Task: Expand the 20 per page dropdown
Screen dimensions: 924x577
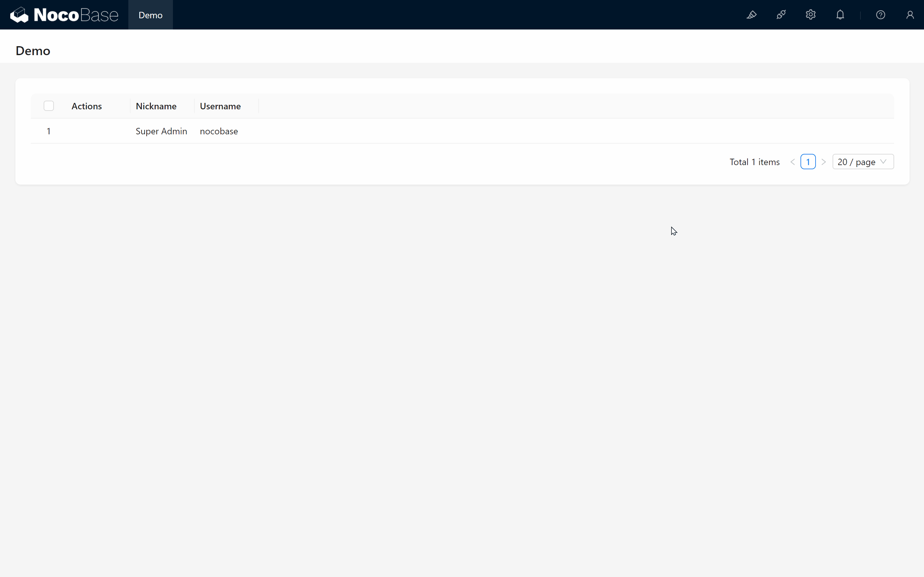Action: click(x=862, y=162)
